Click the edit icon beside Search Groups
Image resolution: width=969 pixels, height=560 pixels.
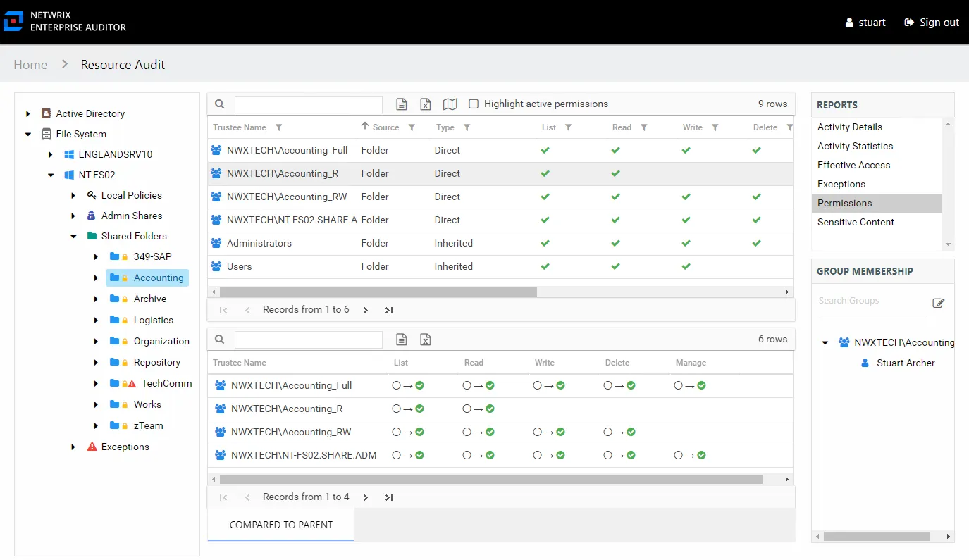(938, 303)
